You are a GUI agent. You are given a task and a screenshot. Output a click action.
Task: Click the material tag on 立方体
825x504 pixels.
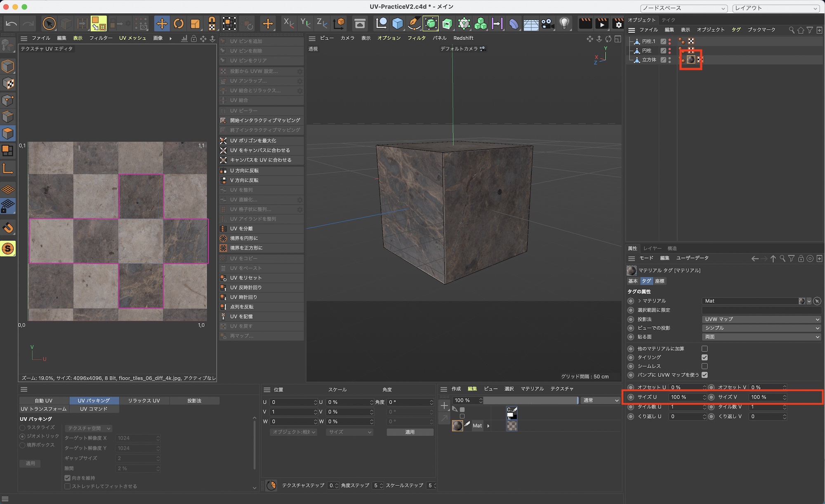tap(691, 60)
